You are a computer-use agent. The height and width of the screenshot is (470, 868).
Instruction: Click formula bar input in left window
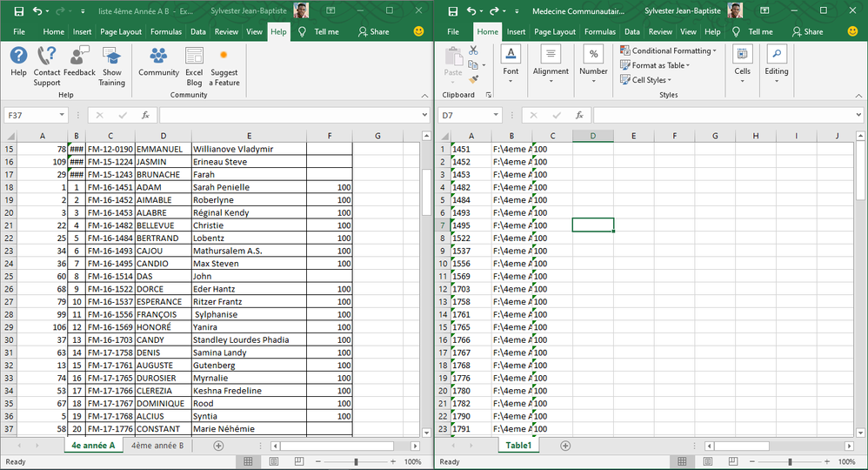click(x=290, y=115)
